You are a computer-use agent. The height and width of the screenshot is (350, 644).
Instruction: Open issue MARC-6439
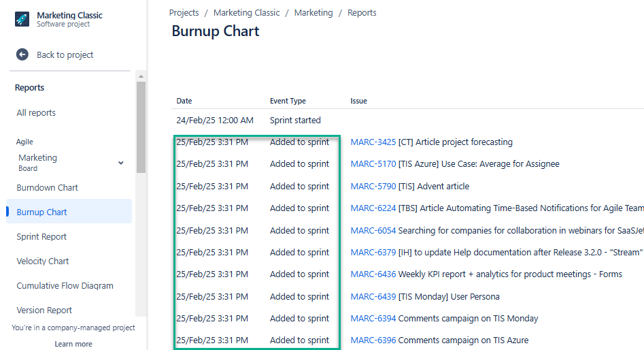(373, 296)
